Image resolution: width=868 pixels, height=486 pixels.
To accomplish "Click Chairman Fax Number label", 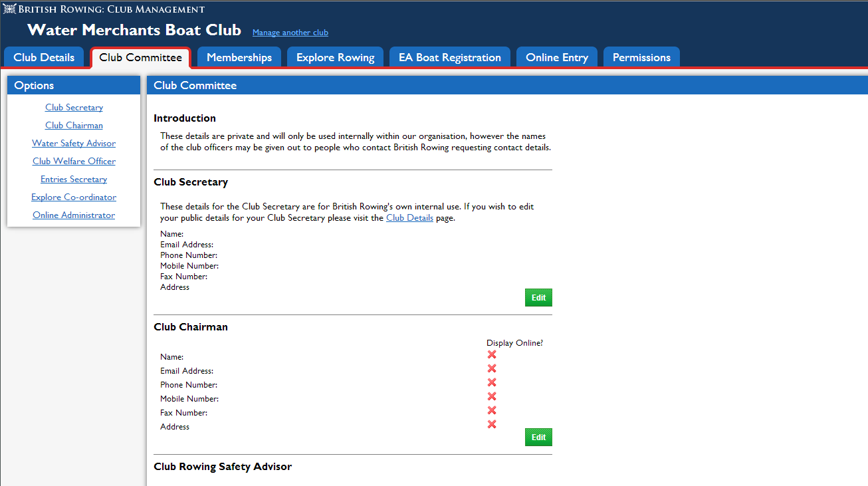I will click(x=184, y=413).
